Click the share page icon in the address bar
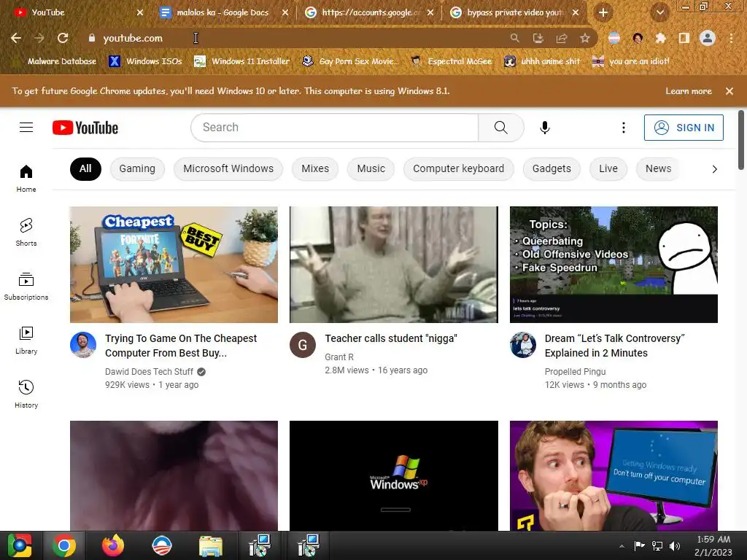Viewport: 747px width, 560px height. tap(562, 38)
